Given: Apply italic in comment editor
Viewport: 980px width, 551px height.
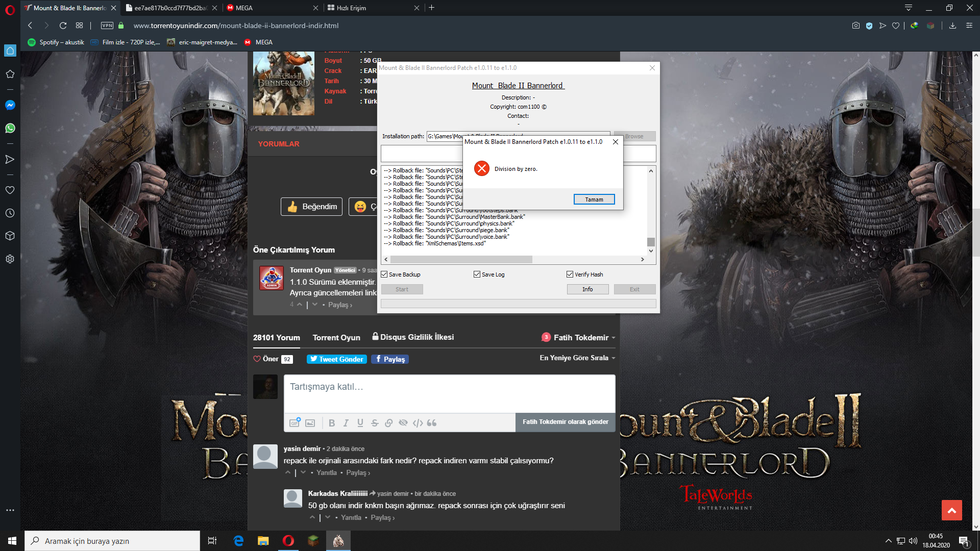Looking at the screenshot, I should click(346, 423).
